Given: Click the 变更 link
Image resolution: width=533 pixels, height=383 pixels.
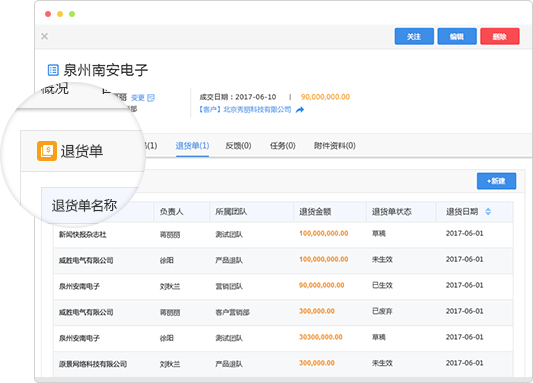Looking at the screenshot, I should pos(138,98).
